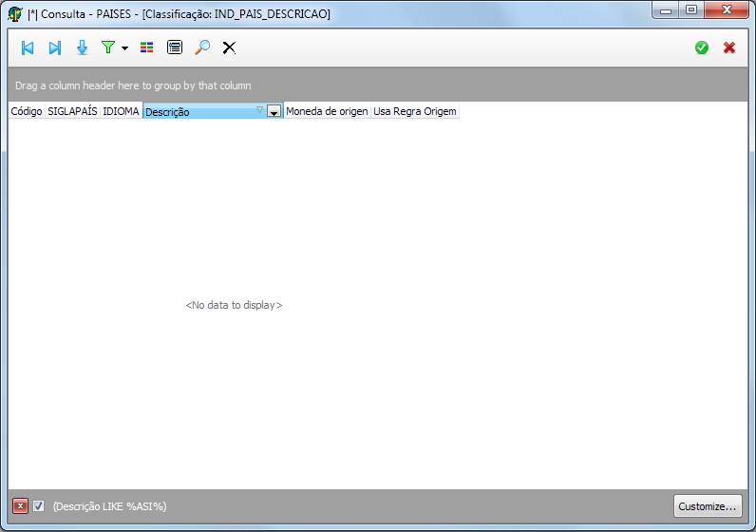
Task: Click the list form view icon
Action: pyautogui.click(x=175, y=47)
